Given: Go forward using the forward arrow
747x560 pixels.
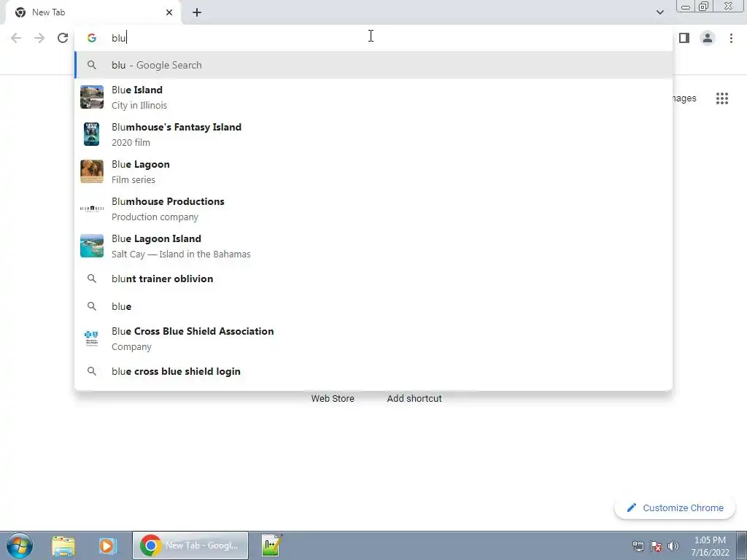Looking at the screenshot, I should click(39, 38).
